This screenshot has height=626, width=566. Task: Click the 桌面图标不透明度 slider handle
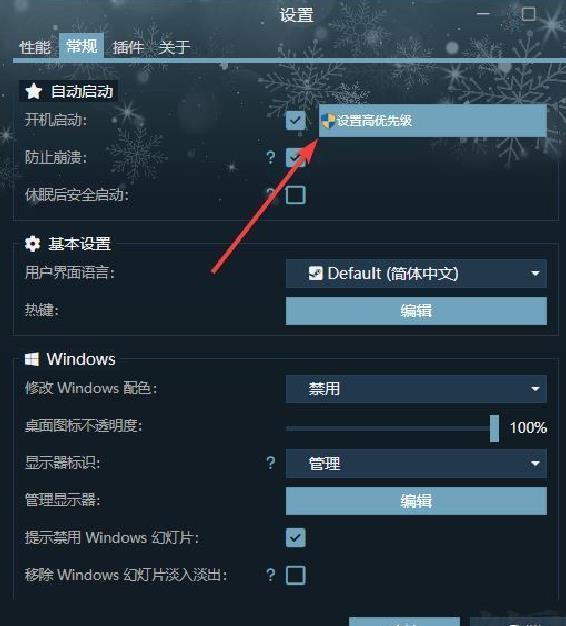tap(494, 428)
